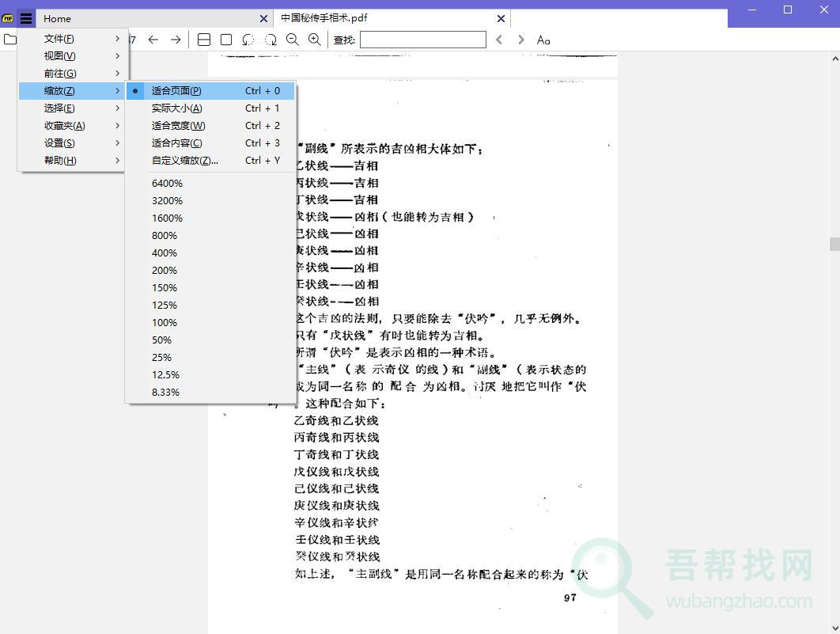The height and width of the screenshot is (634, 840).
Task: Expand the 文件 submenu
Action: [x=71, y=38]
